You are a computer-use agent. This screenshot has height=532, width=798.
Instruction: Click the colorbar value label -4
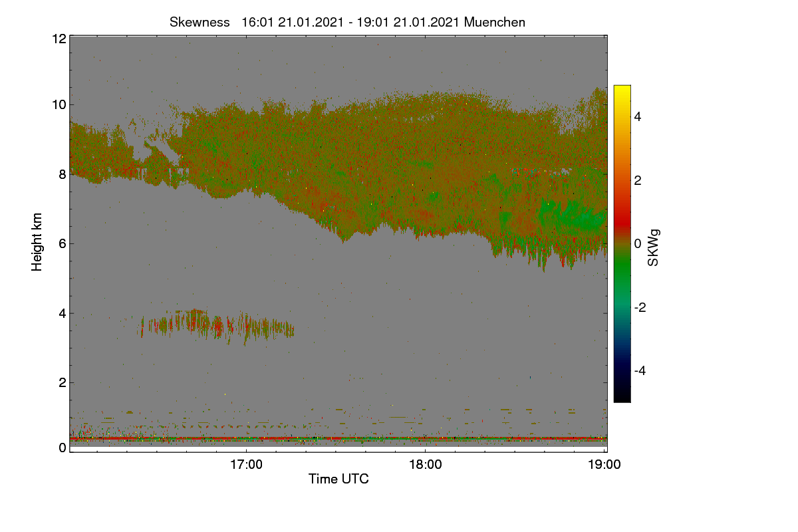(x=640, y=370)
